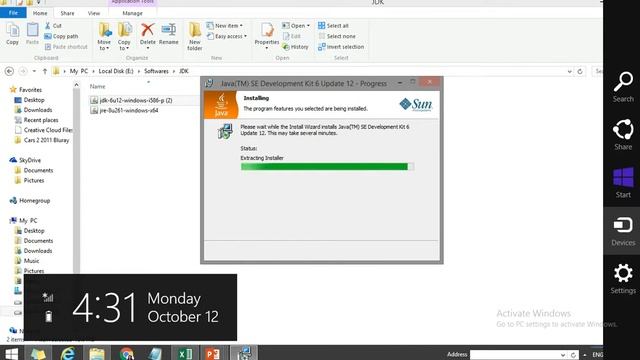Click My PC in the address breadcrumb
This screenshot has height=360, width=640.
coord(79,71)
